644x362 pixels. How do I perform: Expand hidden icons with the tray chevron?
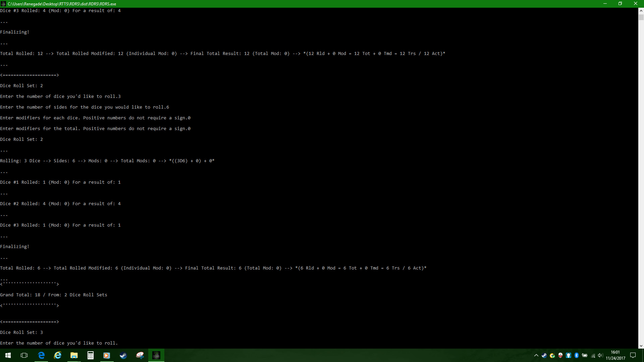pyautogui.click(x=536, y=355)
